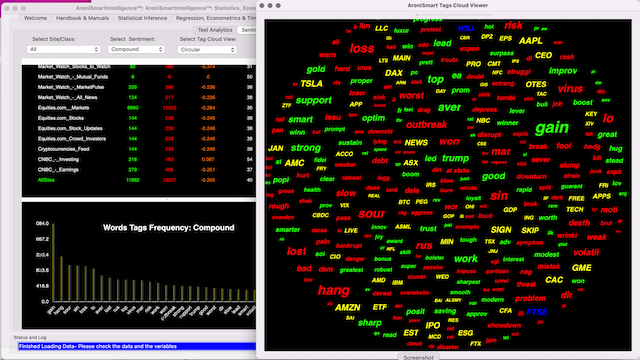
Task: Select the Equities.com_Crowd_Investors row
Action: point(139,138)
